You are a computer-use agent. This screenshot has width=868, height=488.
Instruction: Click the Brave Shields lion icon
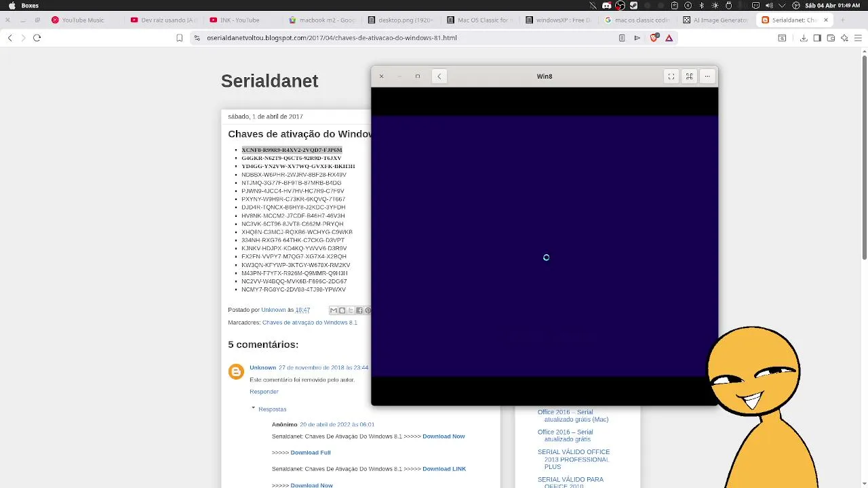pos(654,38)
